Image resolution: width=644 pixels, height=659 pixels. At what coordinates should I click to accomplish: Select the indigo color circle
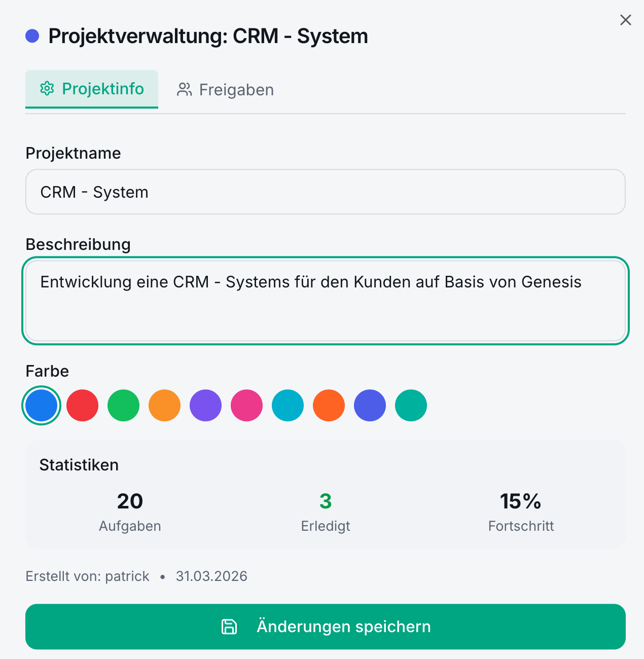(x=370, y=405)
